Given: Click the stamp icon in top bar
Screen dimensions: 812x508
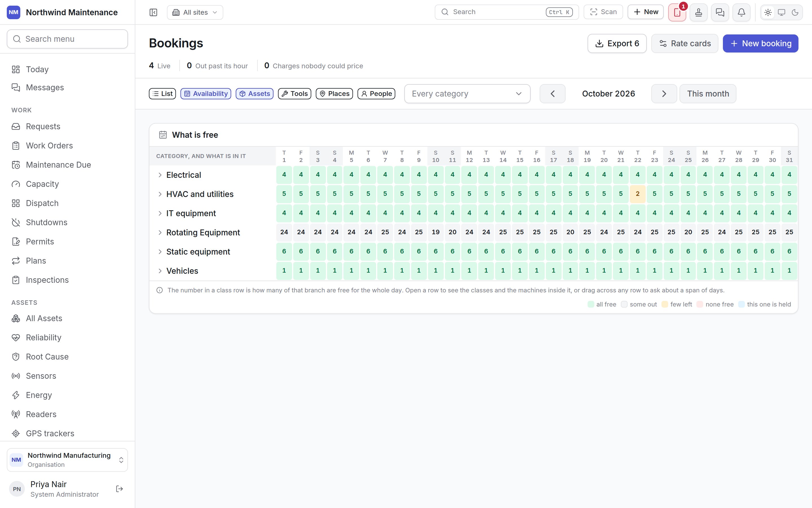Looking at the screenshot, I should click(699, 12).
